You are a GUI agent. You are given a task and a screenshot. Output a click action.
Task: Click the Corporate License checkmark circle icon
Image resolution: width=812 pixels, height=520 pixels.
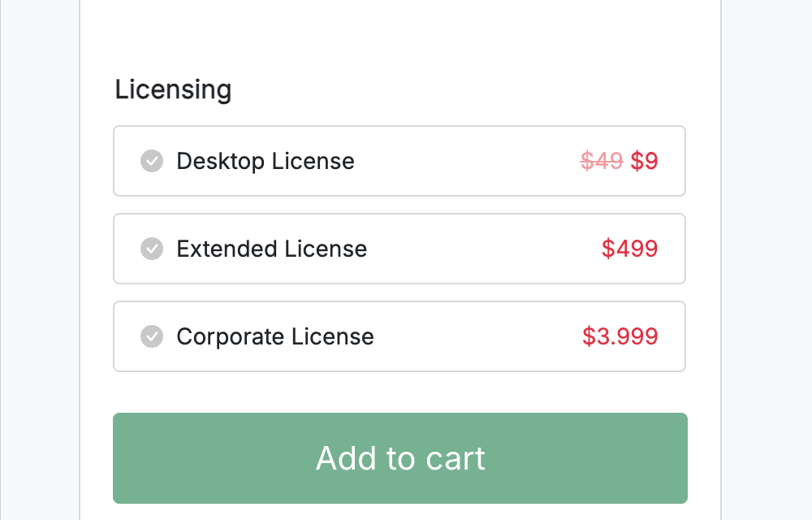[152, 336]
